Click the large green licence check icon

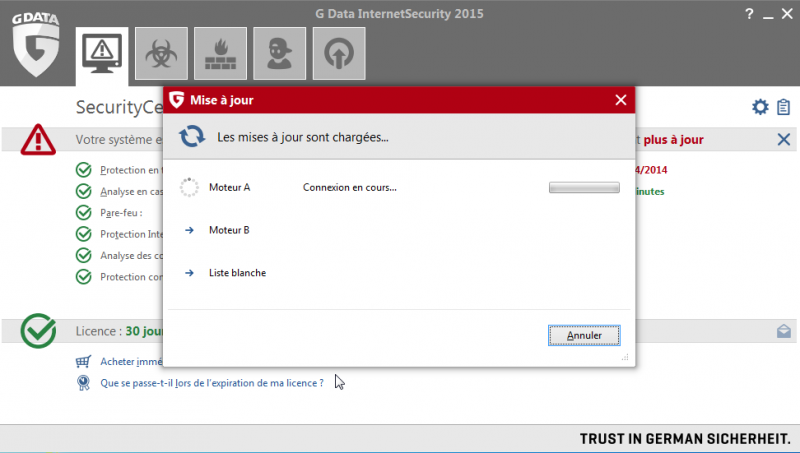[x=38, y=331]
